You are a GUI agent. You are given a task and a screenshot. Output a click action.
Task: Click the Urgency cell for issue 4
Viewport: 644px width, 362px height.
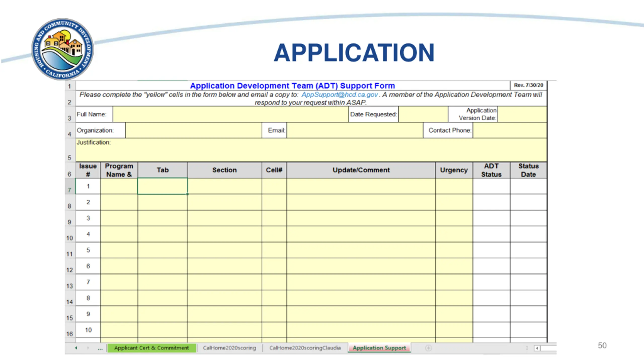point(454,234)
